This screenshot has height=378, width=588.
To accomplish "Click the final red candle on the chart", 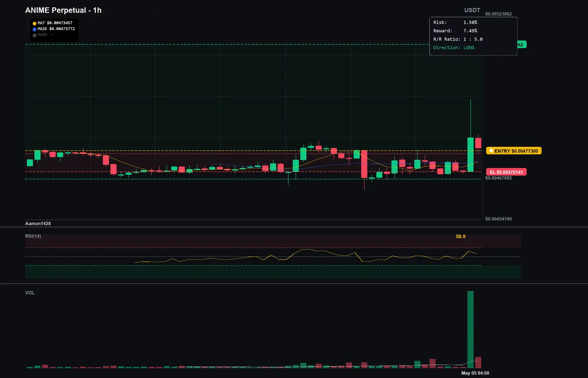I will [x=478, y=143].
